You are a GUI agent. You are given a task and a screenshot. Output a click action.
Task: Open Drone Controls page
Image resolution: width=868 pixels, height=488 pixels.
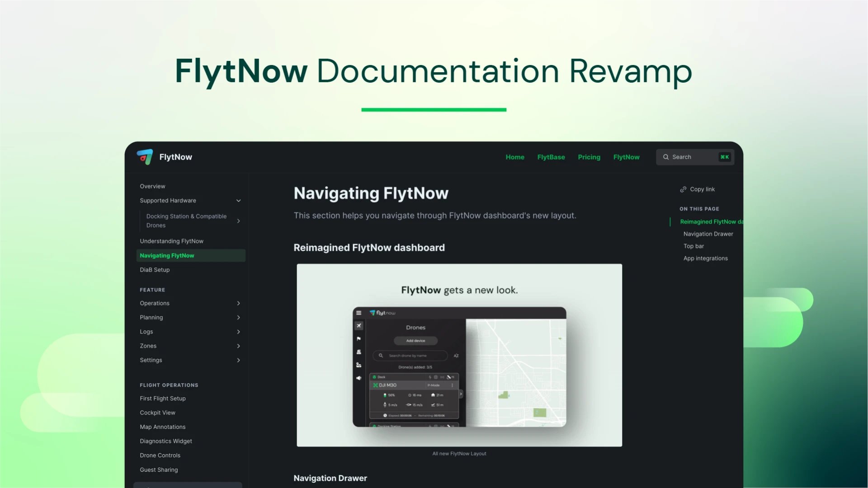tap(160, 455)
